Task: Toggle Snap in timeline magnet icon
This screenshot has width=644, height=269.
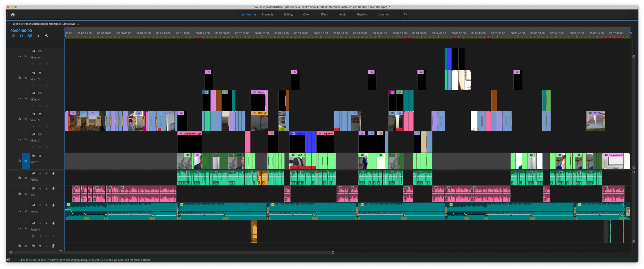Action: tap(22, 36)
